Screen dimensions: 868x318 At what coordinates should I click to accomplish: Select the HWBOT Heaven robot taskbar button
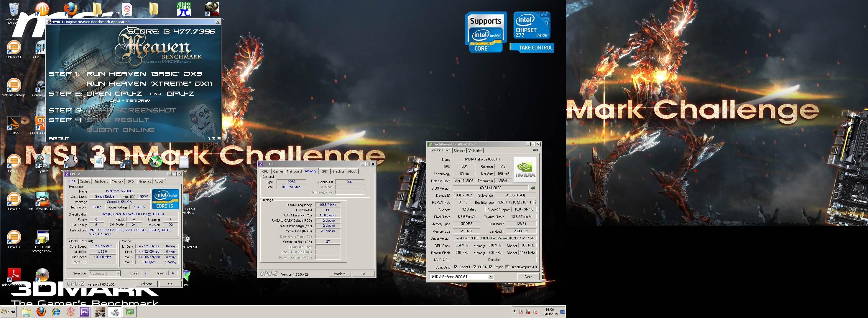[115, 312]
